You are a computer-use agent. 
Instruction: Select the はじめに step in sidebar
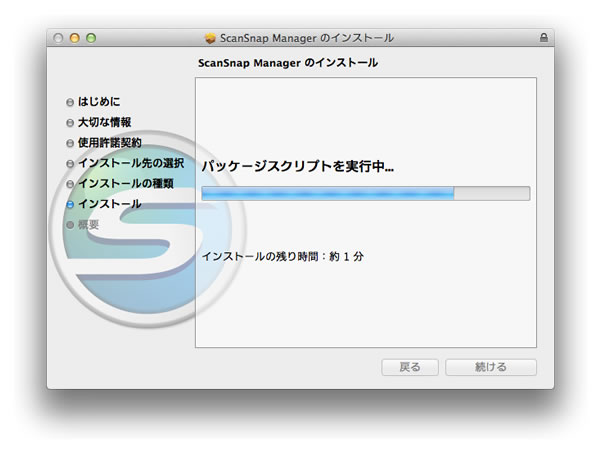click(x=99, y=102)
